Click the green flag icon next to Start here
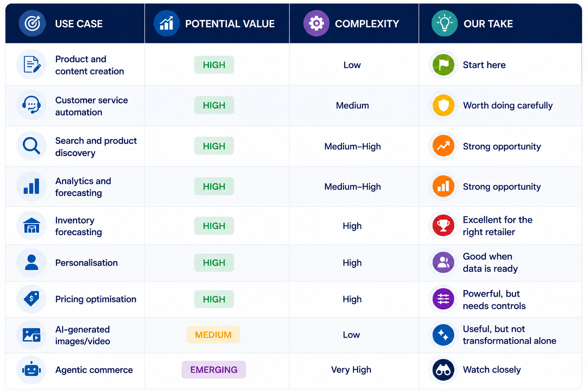This screenshot has height=392, width=588. click(443, 65)
